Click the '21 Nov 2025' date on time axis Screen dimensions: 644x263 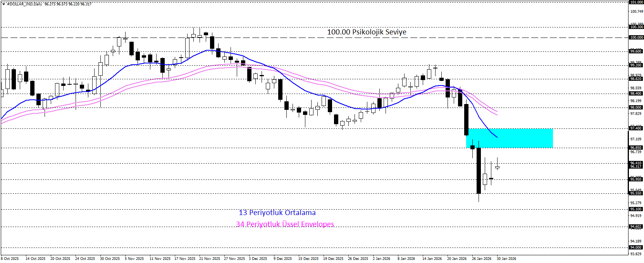pyautogui.click(x=210, y=259)
